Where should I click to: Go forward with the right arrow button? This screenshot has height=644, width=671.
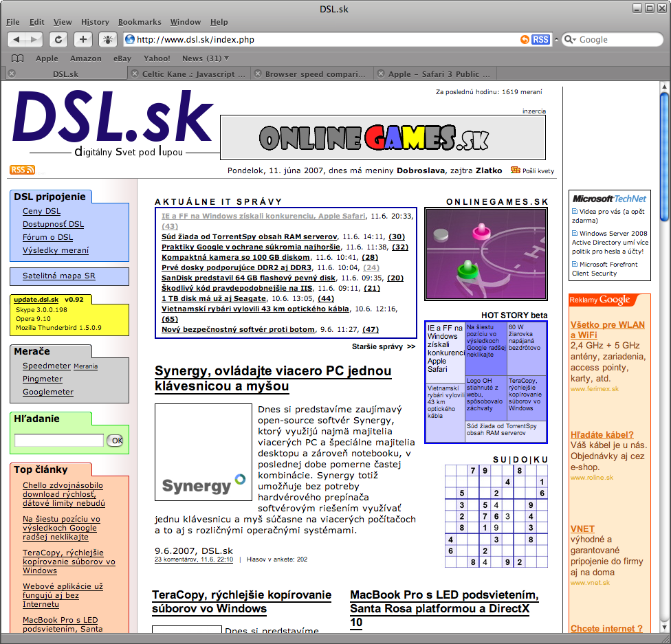pyautogui.click(x=34, y=39)
